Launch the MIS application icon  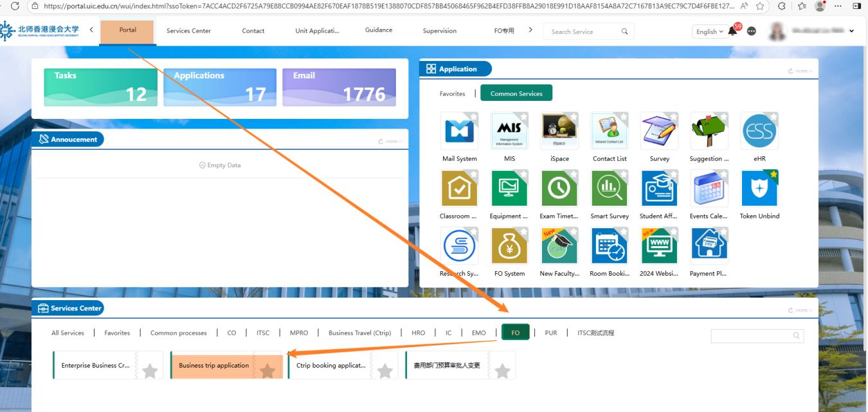509,131
